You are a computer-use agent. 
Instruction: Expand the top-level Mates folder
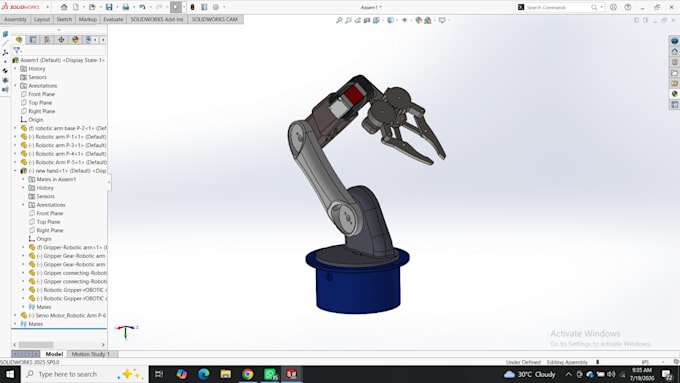tap(15, 324)
